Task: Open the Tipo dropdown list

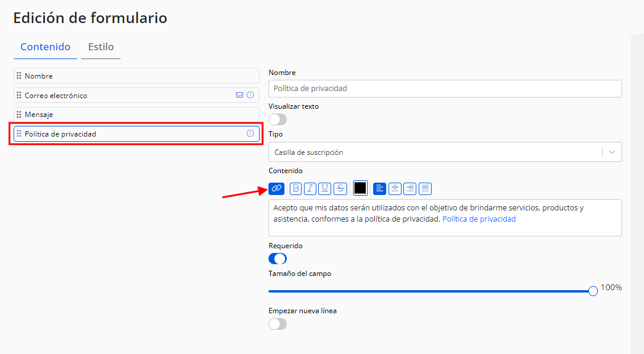Action: click(445, 152)
